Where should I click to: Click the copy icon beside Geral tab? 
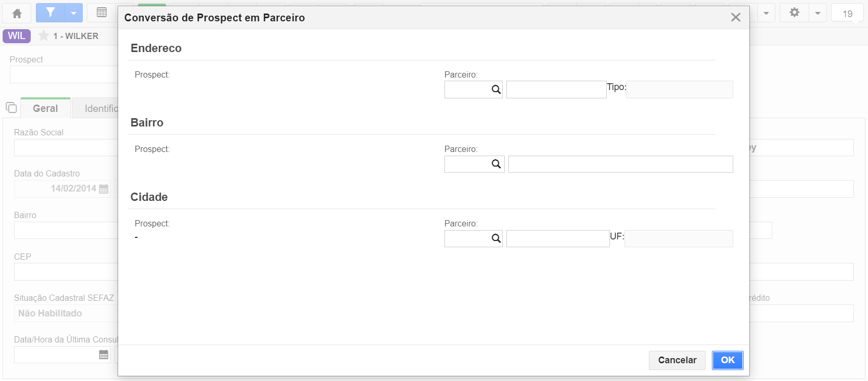click(11, 108)
